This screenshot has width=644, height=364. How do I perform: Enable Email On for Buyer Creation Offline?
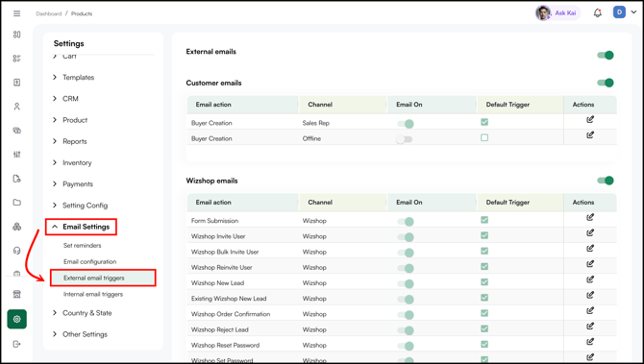(404, 139)
